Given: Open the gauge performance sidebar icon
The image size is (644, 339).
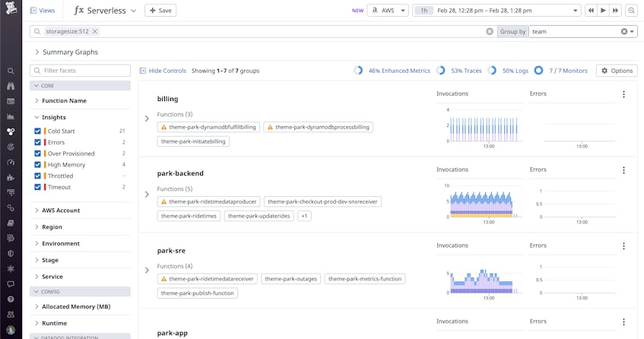Looking at the screenshot, I should pos(11,162).
